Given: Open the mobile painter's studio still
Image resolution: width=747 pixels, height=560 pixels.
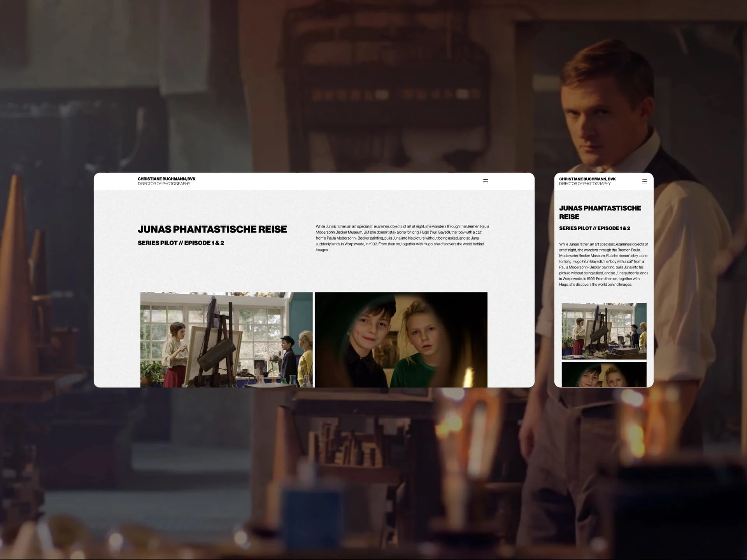Looking at the screenshot, I should coord(604,331).
